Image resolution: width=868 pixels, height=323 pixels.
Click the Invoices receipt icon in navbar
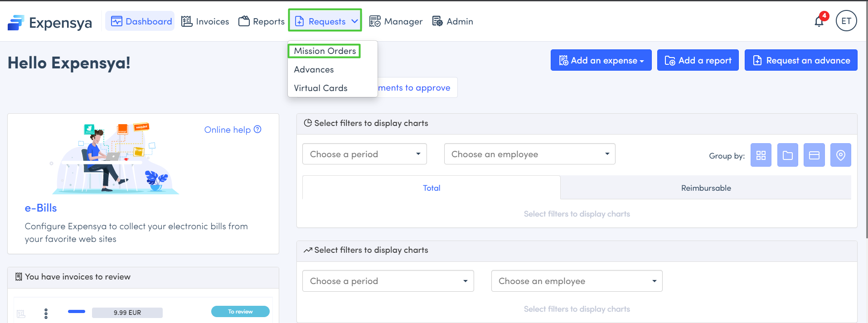[187, 21]
